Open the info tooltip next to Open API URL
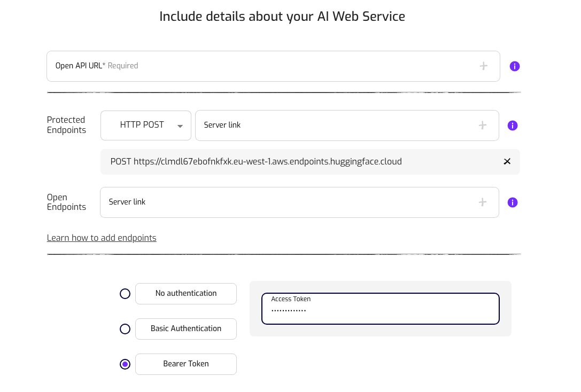Viewport: 581px width, 392px height. pyautogui.click(x=514, y=66)
